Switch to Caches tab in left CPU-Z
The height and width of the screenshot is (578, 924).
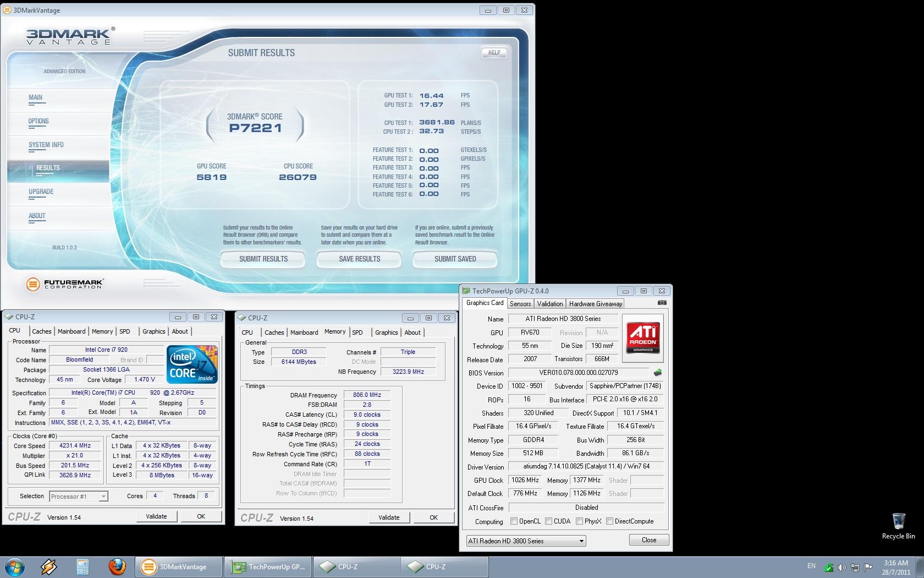pos(41,331)
